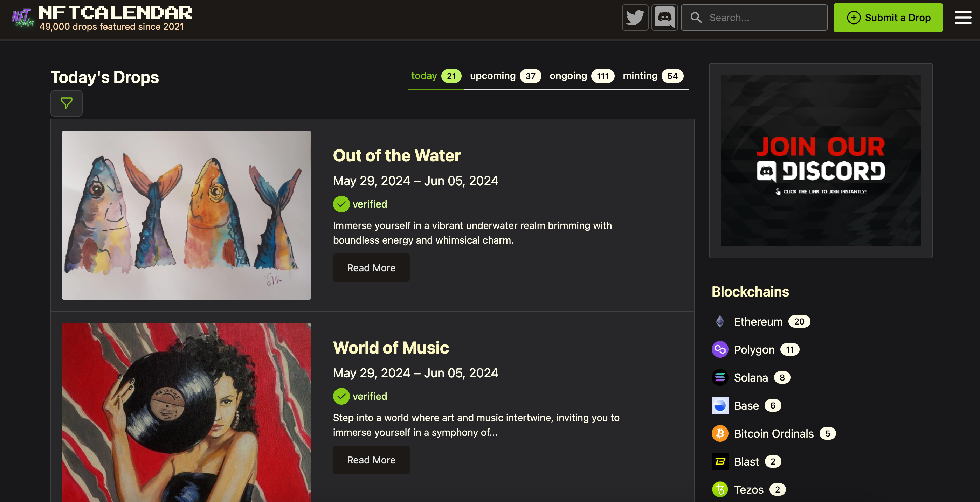Screen dimensions: 980x502
Task: Click the NFT Calendar logo
Action: 23,18
